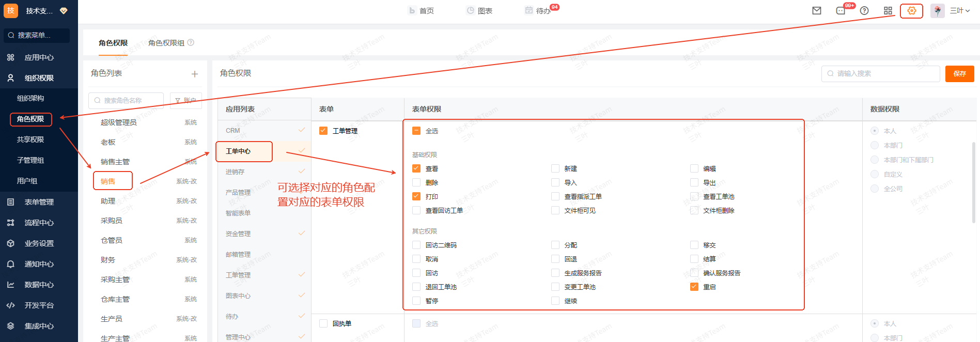Enable the 新建 permission checkbox
This screenshot has width=980, height=342.
(x=555, y=168)
